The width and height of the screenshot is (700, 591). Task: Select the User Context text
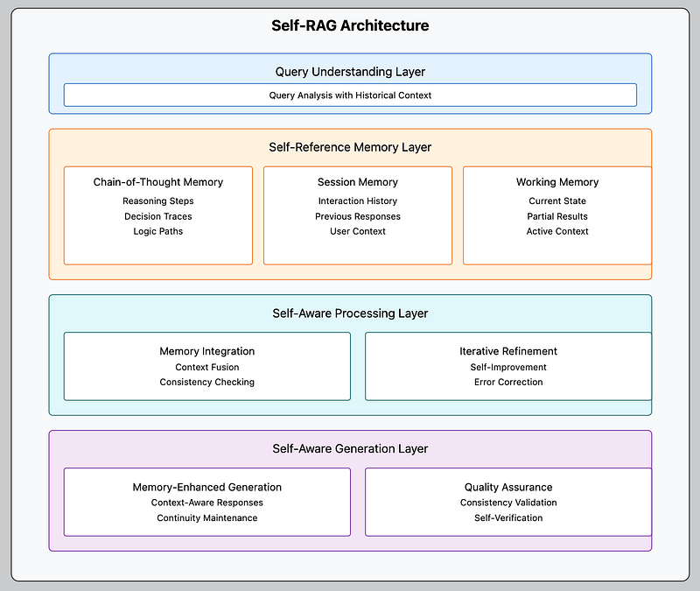tap(358, 231)
